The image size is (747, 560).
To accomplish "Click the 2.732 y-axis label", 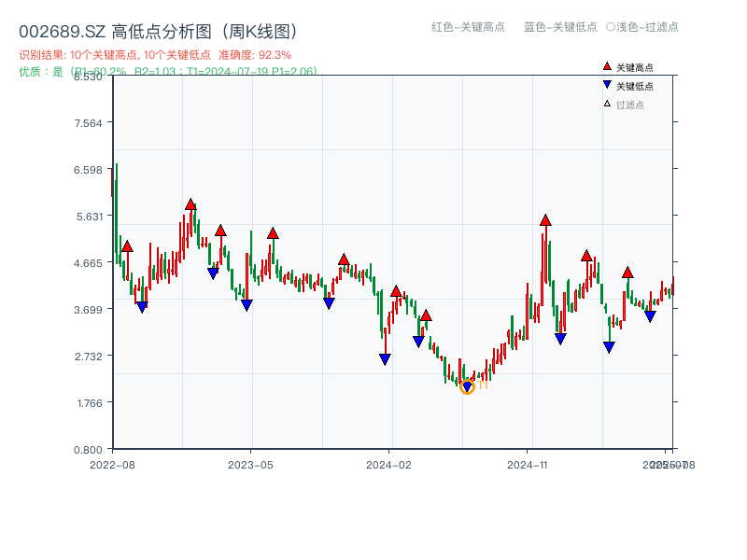I will click(x=88, y=357).
